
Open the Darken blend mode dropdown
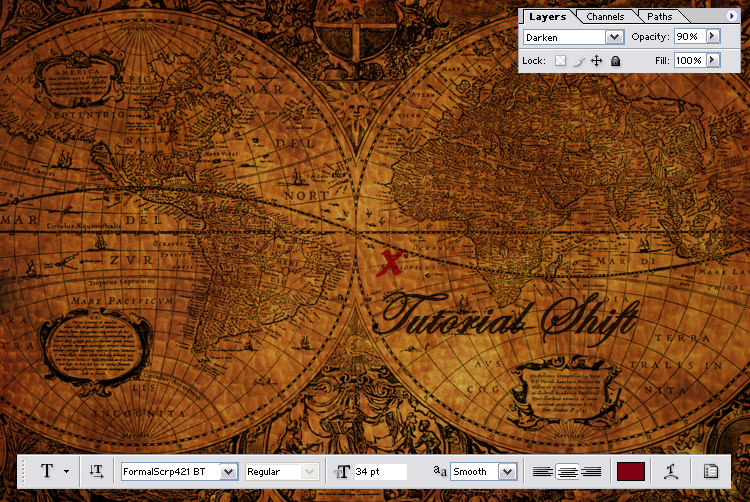[614, 37]
